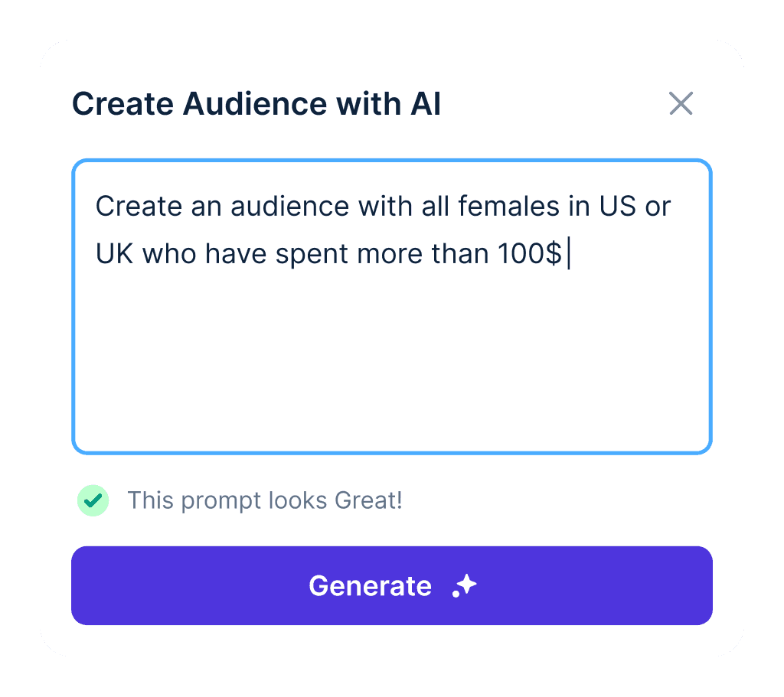Click the word "audience" in the prompt
The height and width of the screenshot is (697, 784).
tap(289, 206)
